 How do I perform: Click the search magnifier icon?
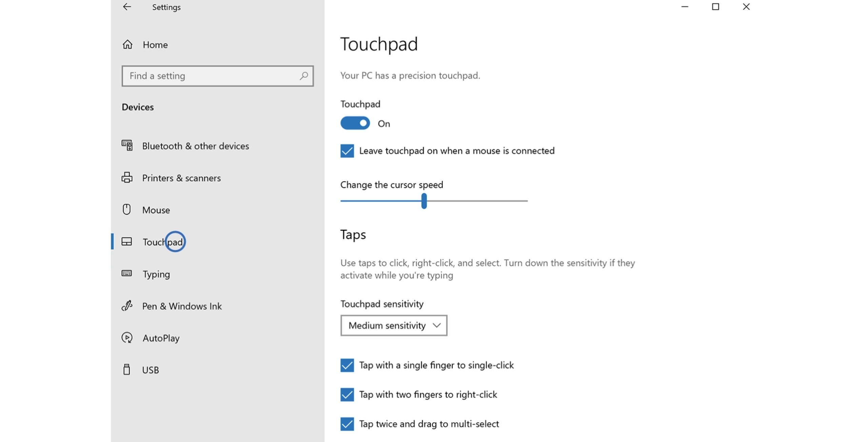pyautogui.click(x=303, y=76)
